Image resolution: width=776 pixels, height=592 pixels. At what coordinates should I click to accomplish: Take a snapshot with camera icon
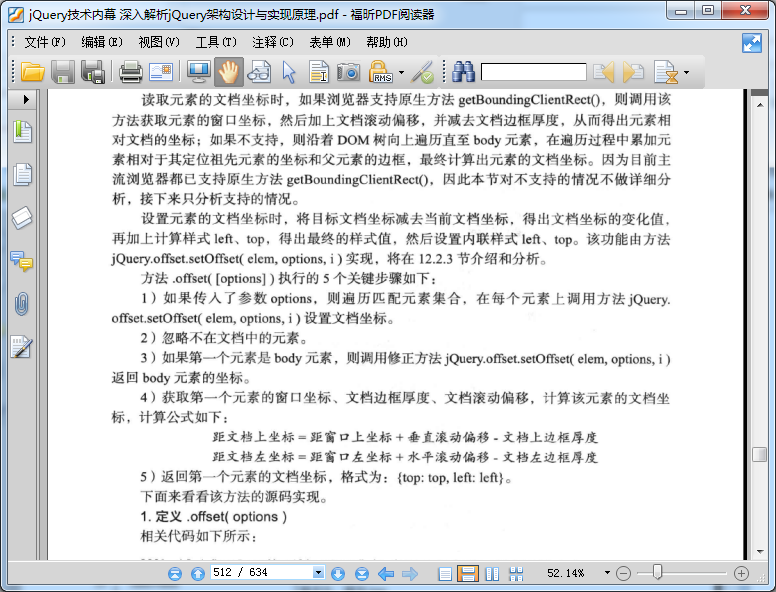348,72
